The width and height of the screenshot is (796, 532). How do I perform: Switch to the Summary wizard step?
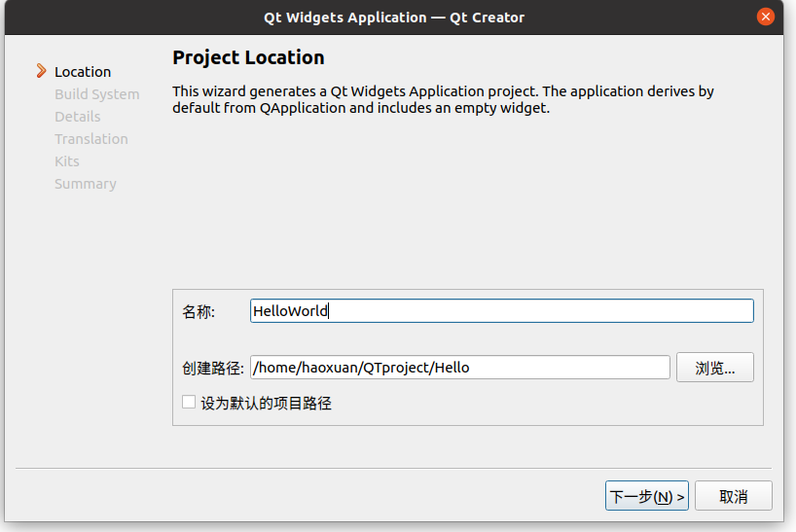85,184
